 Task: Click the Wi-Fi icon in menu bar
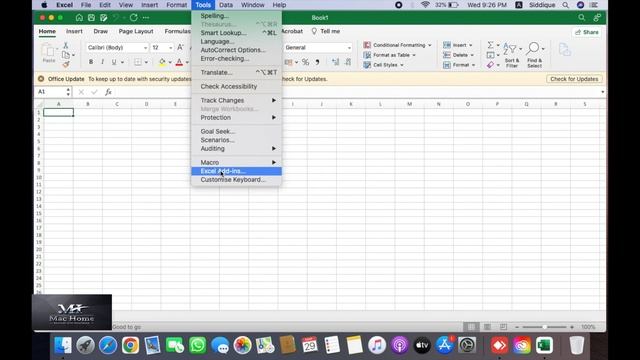point(425,5)
